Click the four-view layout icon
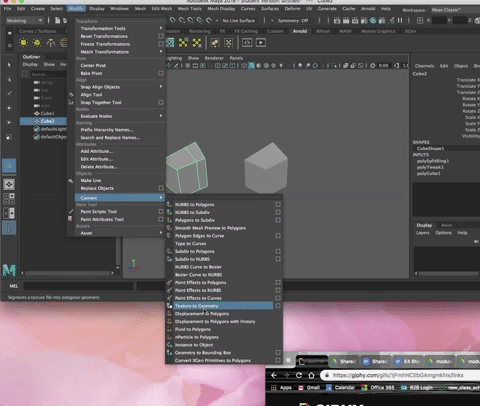This screenshot has width=480, height=406. [9, 199]
